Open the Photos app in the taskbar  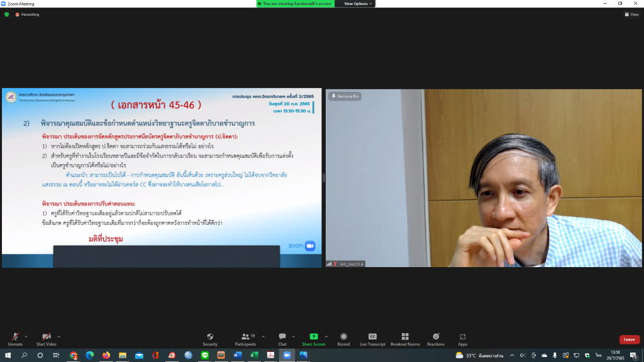[x=304, y=355]
